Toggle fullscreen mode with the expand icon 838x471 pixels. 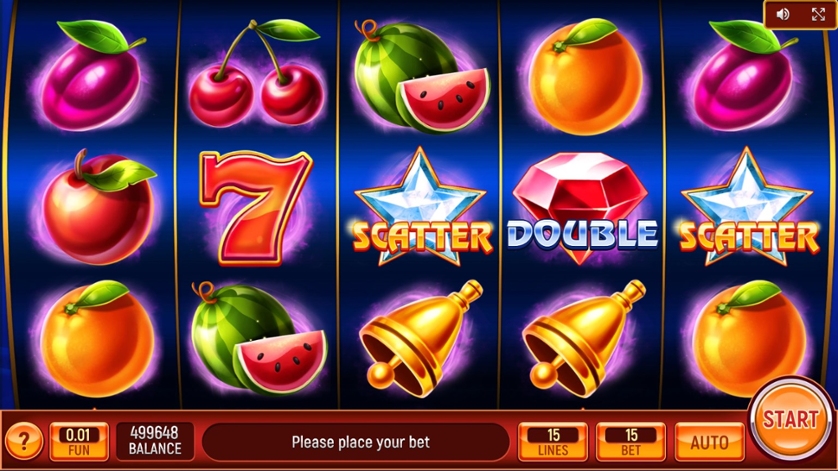[x=818, y=14]
